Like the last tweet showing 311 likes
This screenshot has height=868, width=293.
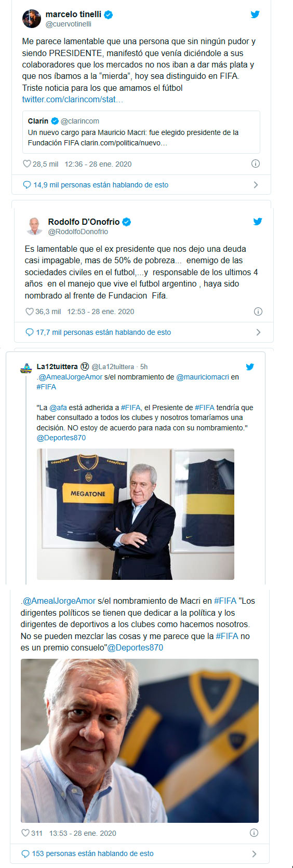(25, 833)
